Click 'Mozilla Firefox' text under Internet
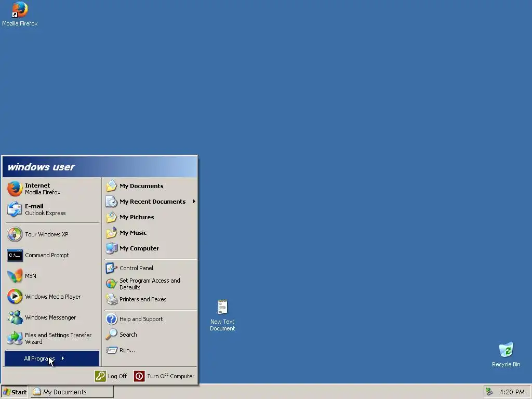Viewport: 532px width, 399px height. (43, 192)
